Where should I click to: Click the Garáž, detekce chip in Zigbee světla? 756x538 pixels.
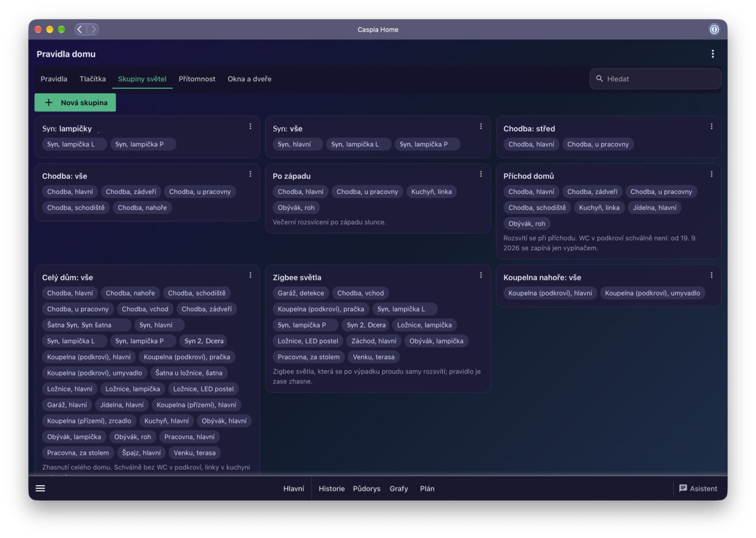[x=301, y=293]
